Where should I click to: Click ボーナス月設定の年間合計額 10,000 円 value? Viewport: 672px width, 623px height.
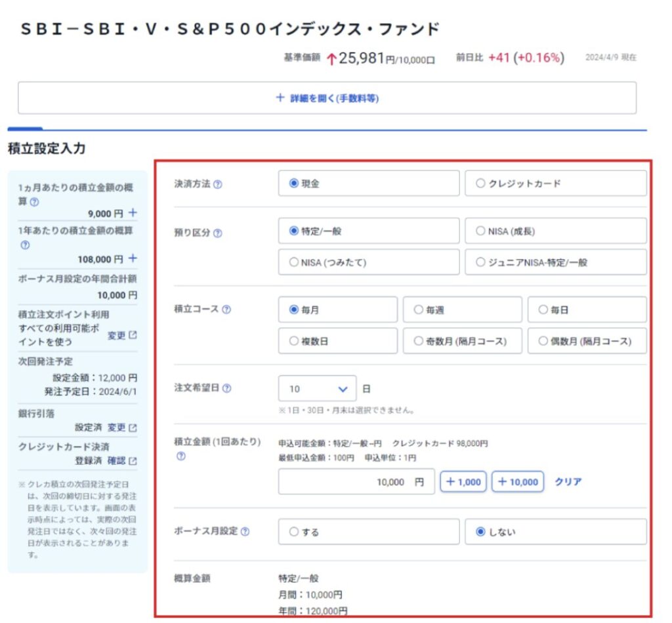(117, 295)
